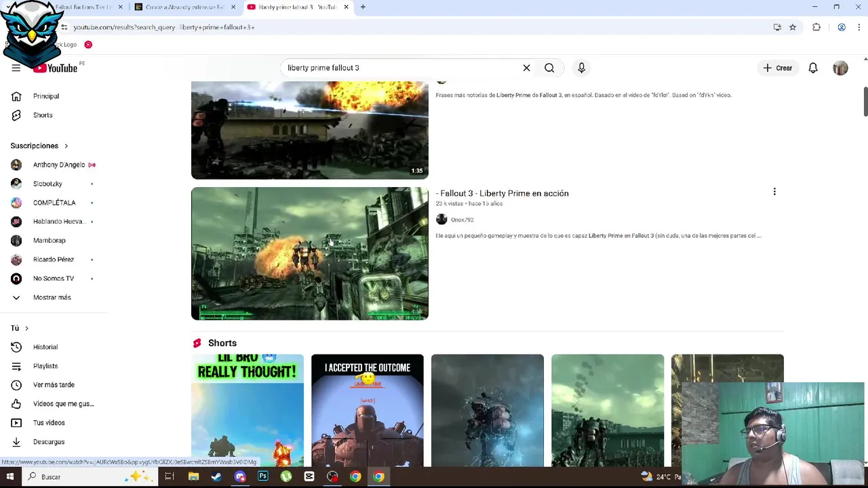Viewport: 868px width, 488px height.
Task: Open the fourth short with robot under green sky
Action: coord(608,411)
